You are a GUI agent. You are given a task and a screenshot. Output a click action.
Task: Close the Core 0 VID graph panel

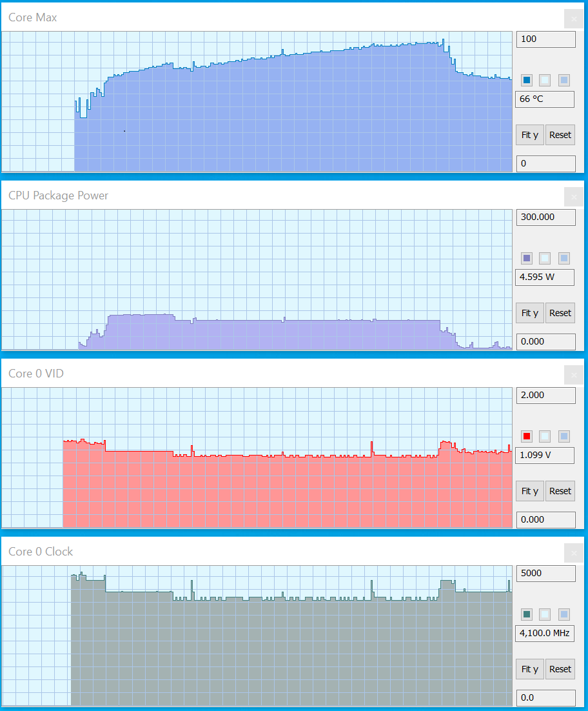(x=574, y=375)
